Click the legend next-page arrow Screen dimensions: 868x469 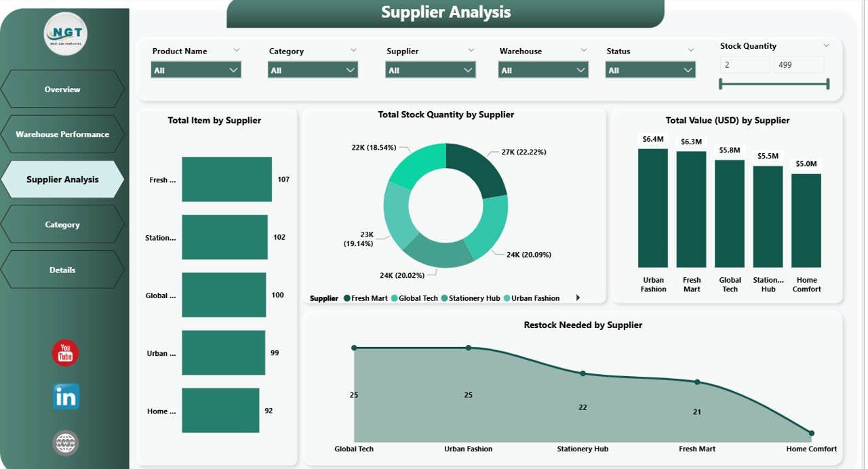(x=578, y=298)
